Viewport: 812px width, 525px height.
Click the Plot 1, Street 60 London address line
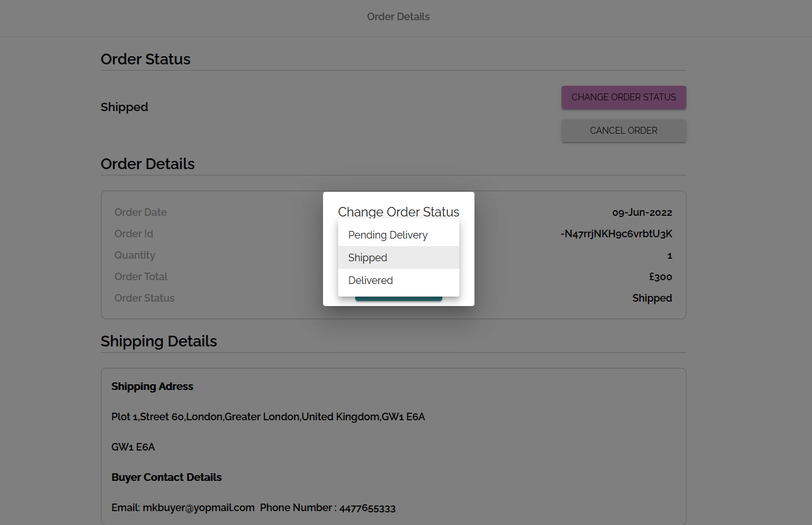coord(268,417)
